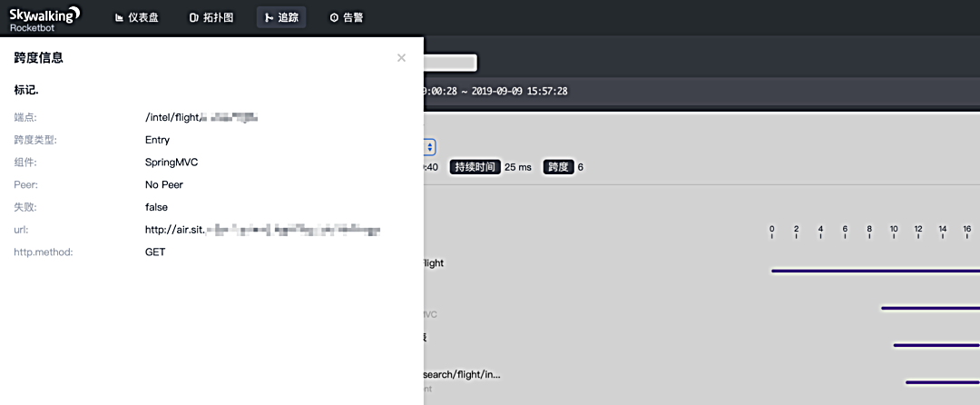Screen dimensions: 980x405
Task: Open the 告警 alarm tab
Action: point(347,17)
